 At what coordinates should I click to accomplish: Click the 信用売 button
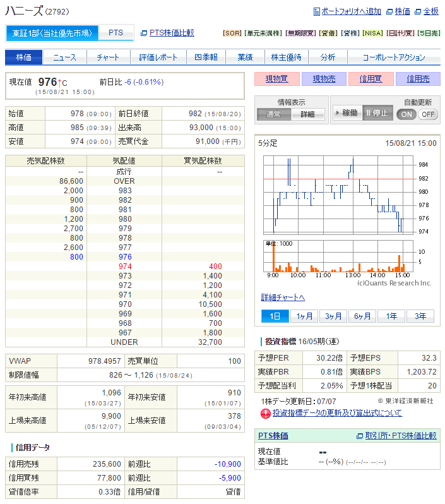click(x=418, y=79)
